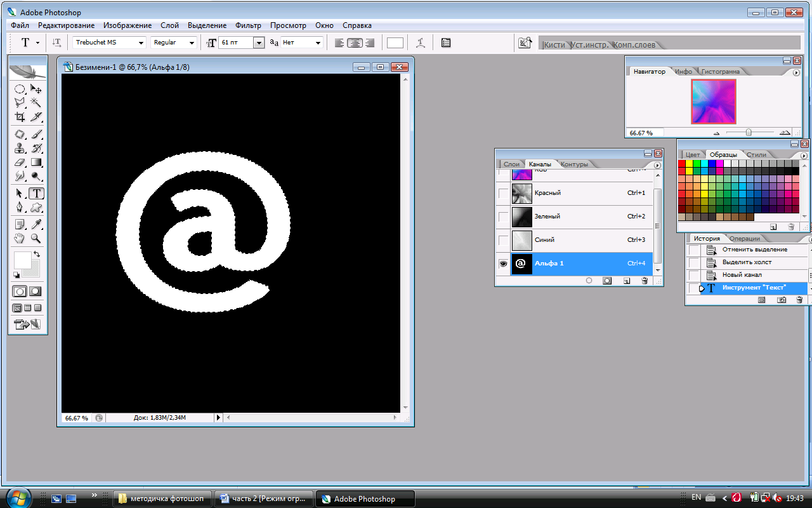The height and width of the screenshot is (508, 812).
Task: Show the Зеленый channel visibility box
Action: [x=504, y=217]
